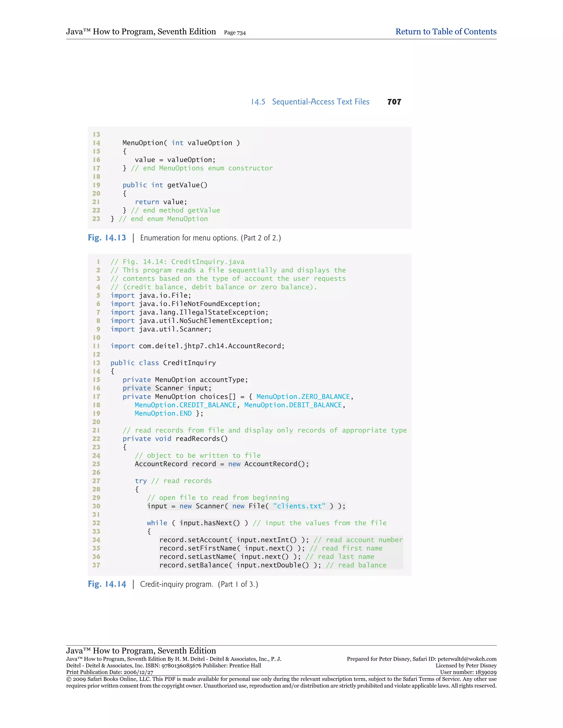Click the page number 707 in the header

(x=394, y=102)
